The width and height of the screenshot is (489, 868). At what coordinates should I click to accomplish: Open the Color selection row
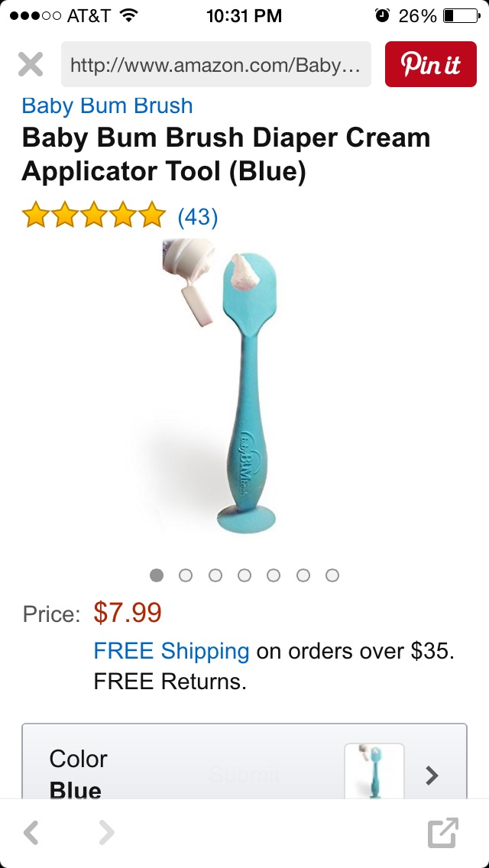click(x=244, y=761)
